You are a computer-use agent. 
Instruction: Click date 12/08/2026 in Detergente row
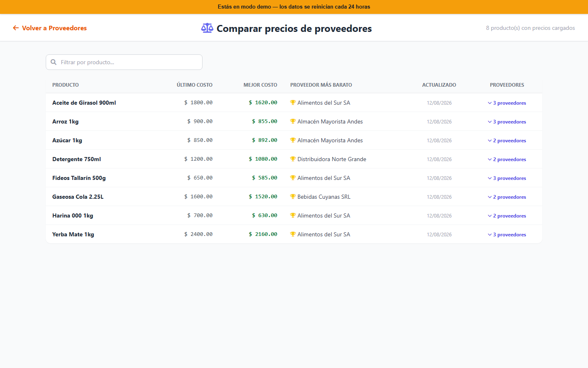coord(439,159)
